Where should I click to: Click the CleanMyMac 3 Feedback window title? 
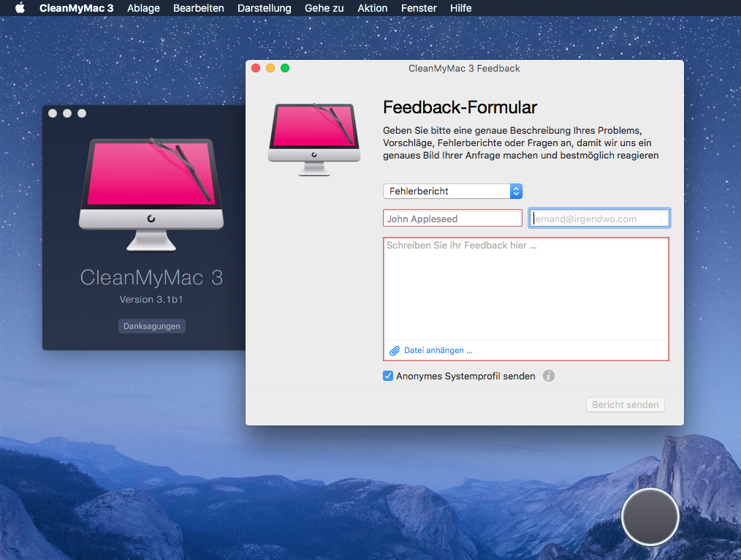point(464,69)
